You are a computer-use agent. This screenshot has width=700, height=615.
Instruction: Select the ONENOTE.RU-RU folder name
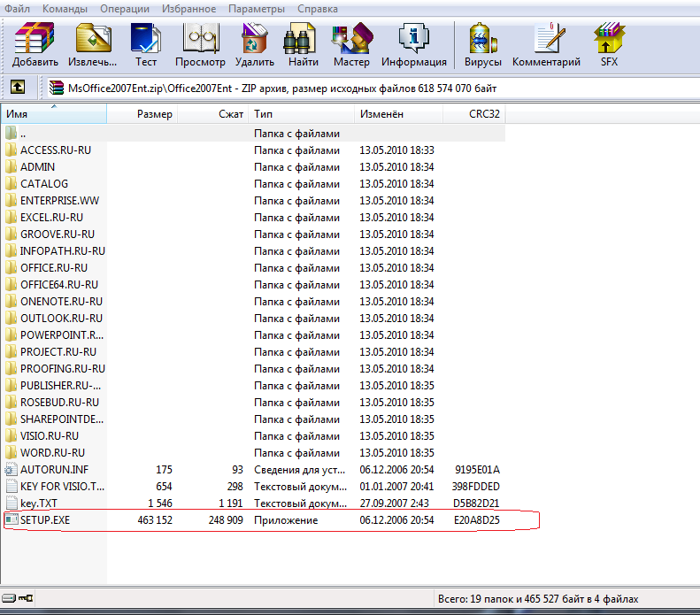tap(62, 302)
